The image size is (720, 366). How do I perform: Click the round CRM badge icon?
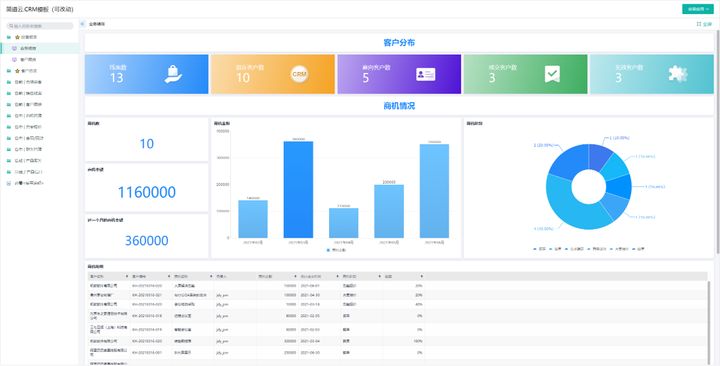[x=299, y=74]
